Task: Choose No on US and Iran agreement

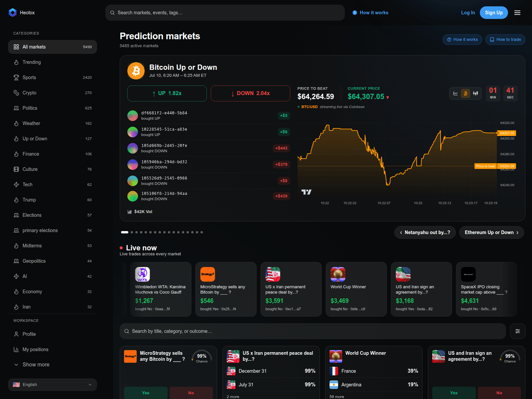Action: tap(499, 393)
